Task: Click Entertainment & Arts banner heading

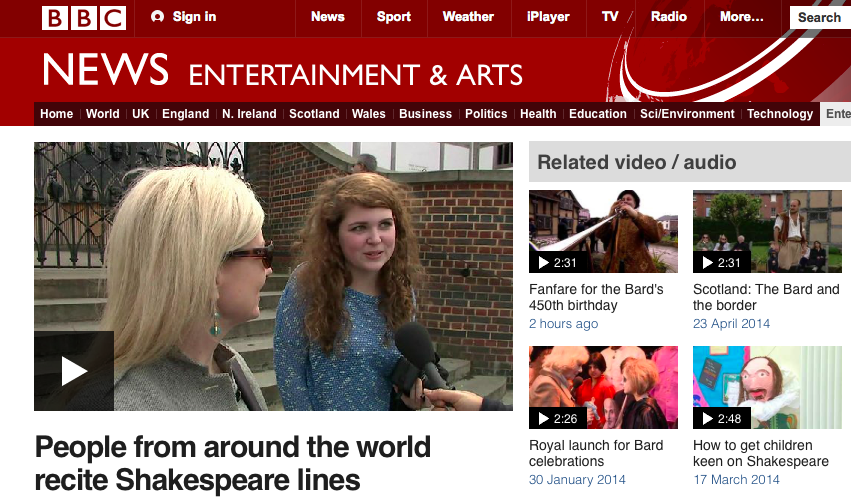Action: (355, 75)
